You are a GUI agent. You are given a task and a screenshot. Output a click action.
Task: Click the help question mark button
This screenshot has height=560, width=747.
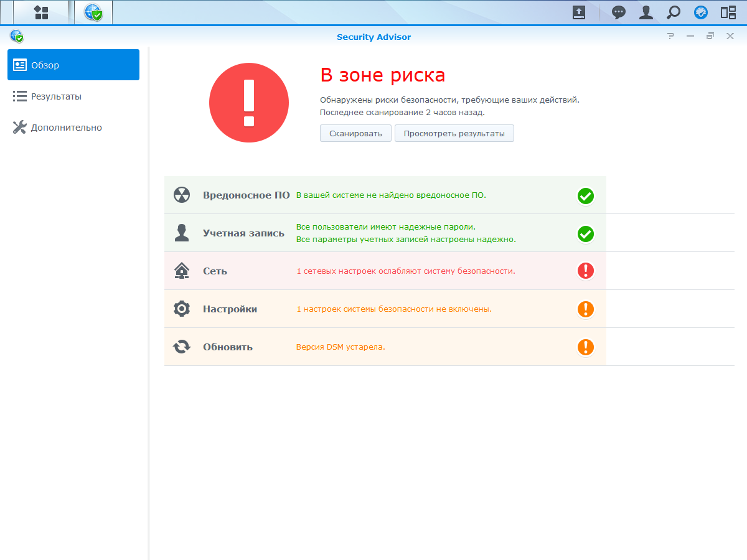[670, 36]
